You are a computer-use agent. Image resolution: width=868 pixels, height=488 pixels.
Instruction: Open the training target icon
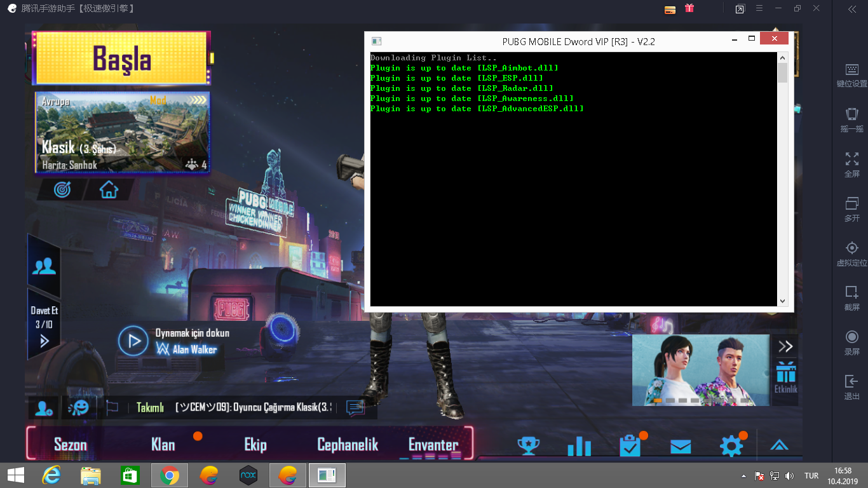[x=62, y=189]
